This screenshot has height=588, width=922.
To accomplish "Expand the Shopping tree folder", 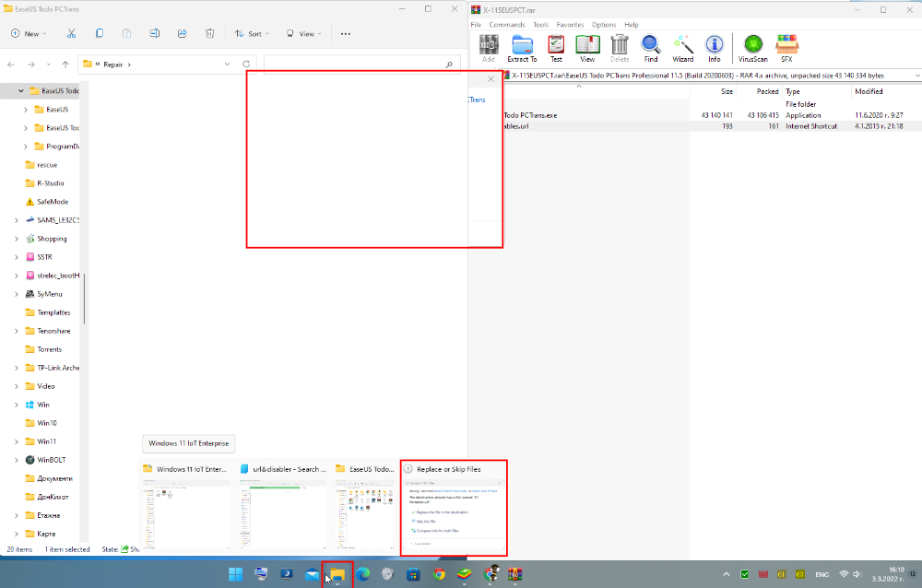I will coord(17,239).
